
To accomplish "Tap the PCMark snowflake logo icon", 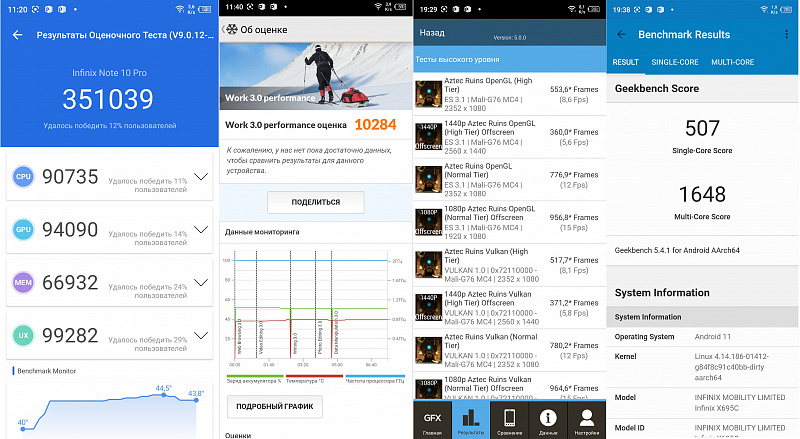I will click(x=232, y=30).
